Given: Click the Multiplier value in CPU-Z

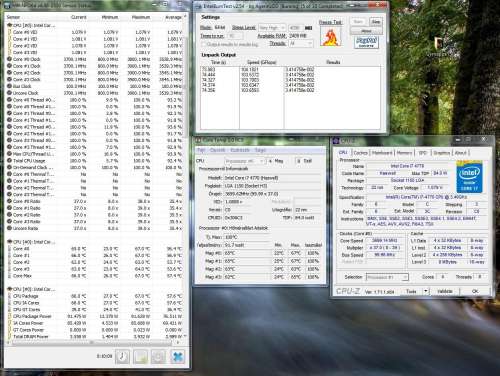Looking at the screenshot, I should coord(385,248).
